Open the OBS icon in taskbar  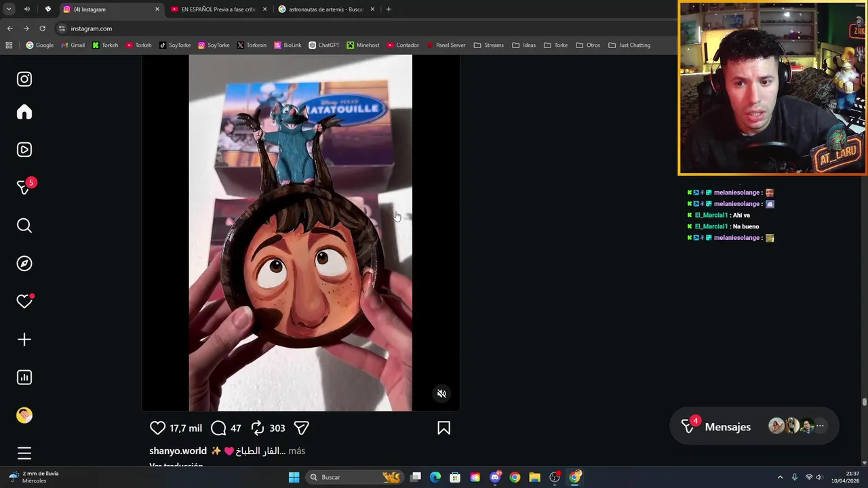tap(555, 477)
